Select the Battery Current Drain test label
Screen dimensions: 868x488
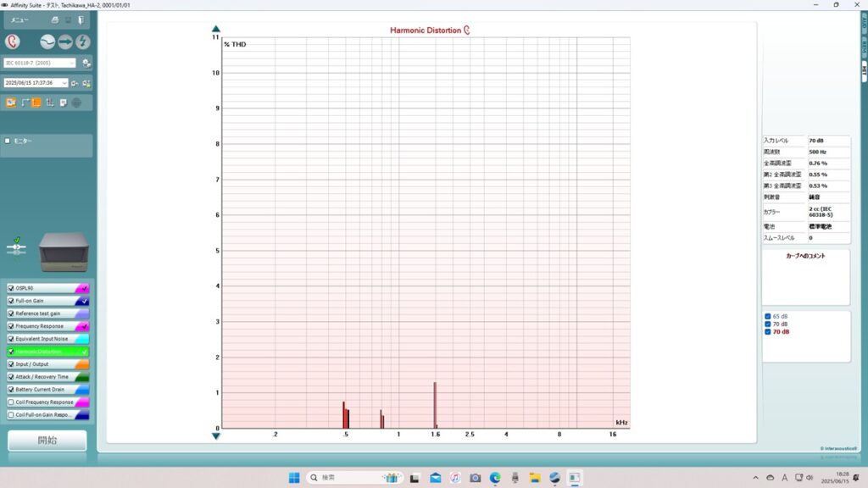(40, 390)
